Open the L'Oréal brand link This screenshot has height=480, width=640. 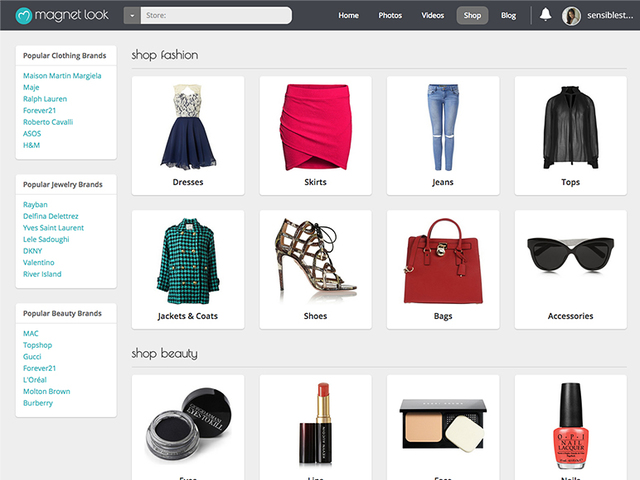coord(35,380)
